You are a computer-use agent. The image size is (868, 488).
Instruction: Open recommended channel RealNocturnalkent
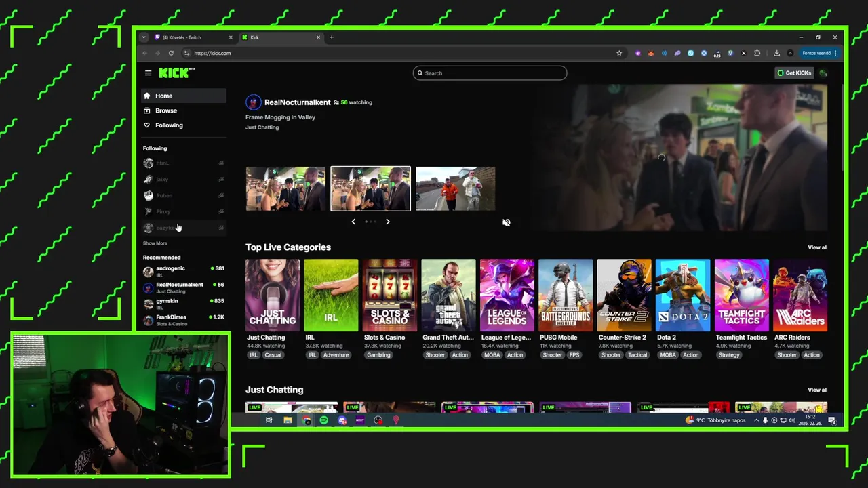coord(184,287)
